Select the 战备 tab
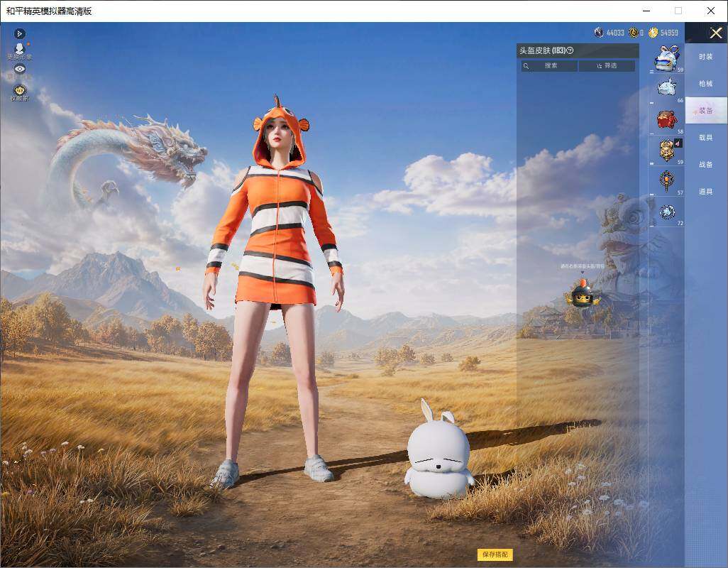 coord(706,165)
